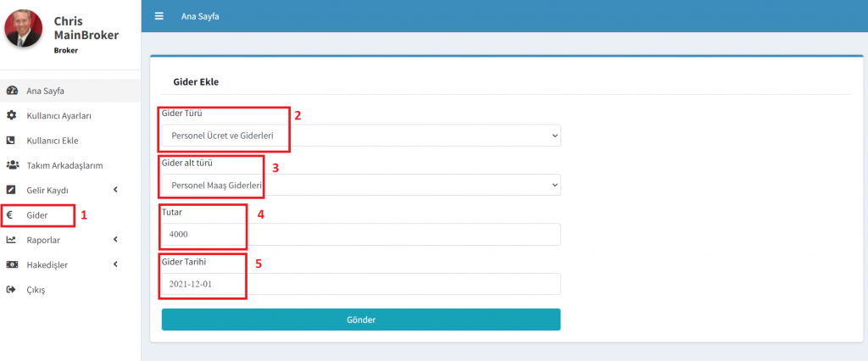Click the Gelir Kaydı edit icon
This screenshot has height=361, width=868.
[12, 190]
